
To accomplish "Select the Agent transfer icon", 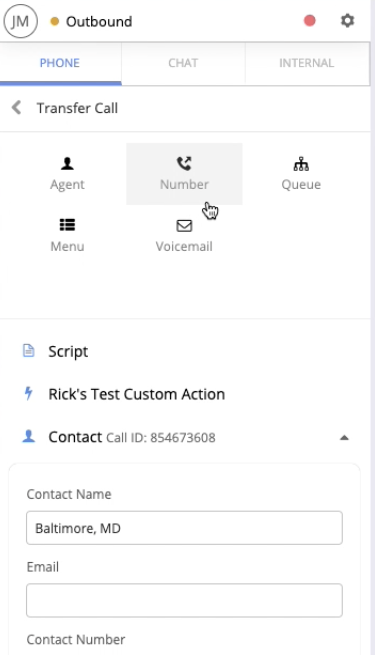I will 67,164.
